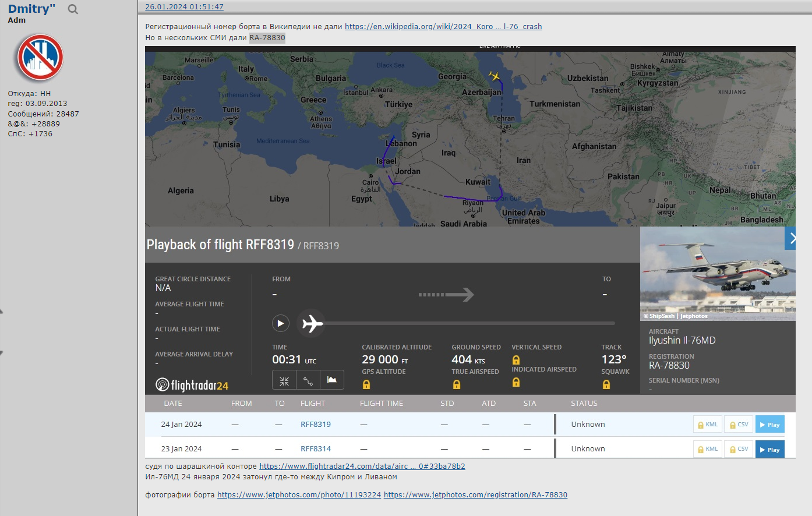Download CSV for the 24 Jan 2024 flight

tap(739, 425)
